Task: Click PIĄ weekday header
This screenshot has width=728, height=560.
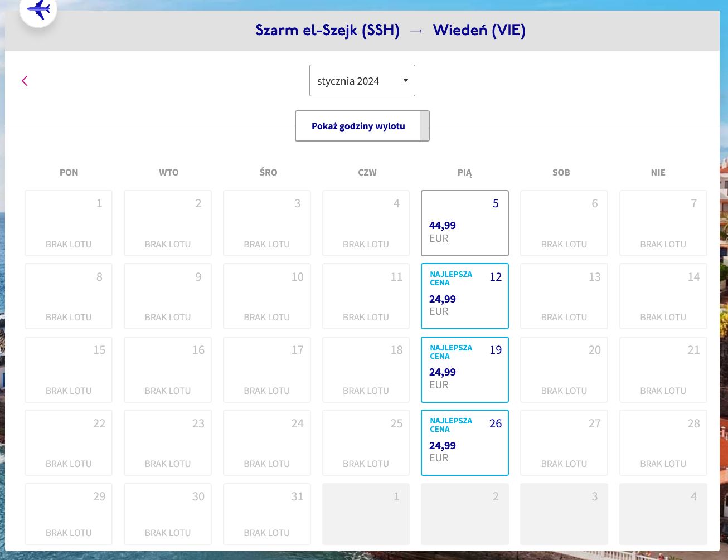Action: [x=464, y=172]
